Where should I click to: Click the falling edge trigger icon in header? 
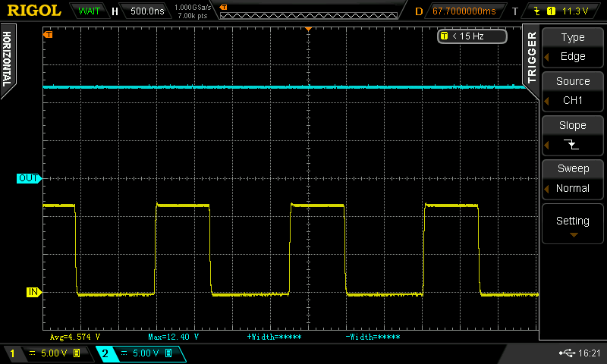coord(537,11)
